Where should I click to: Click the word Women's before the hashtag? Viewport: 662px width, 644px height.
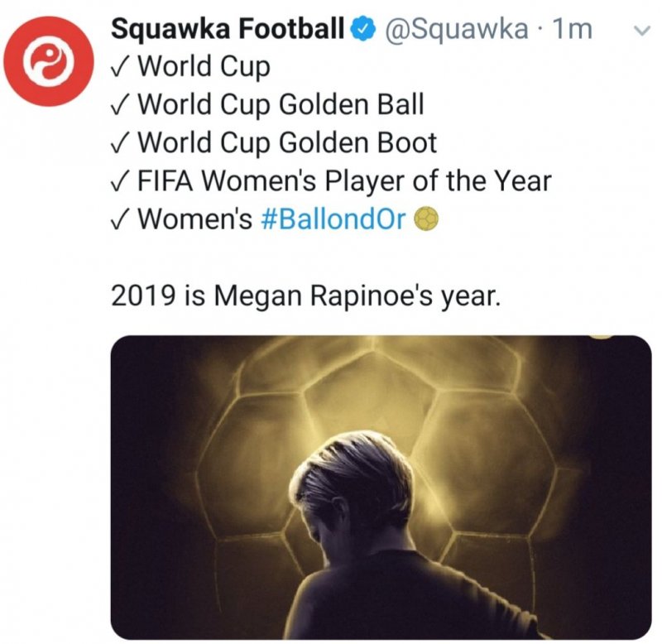[195, 219]
